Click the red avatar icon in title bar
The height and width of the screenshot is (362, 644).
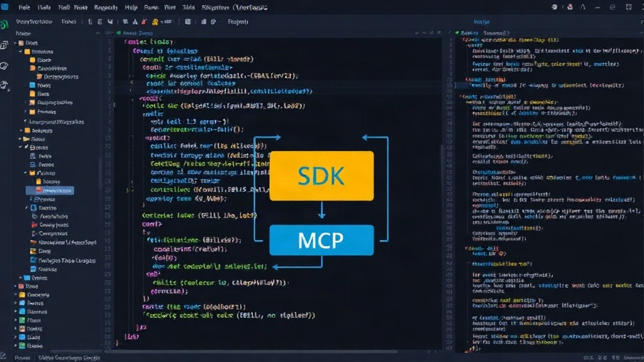pos(570,7)
